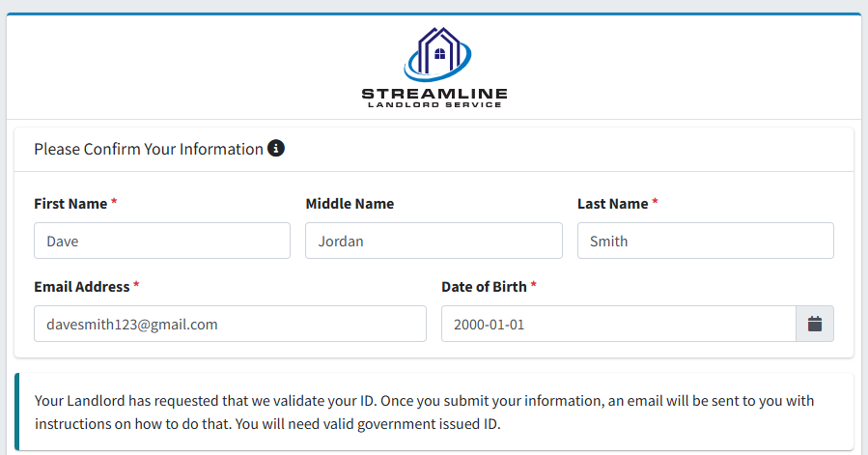Click the Date of Birth label
This screenshot has width=868, height=455.
484,287
